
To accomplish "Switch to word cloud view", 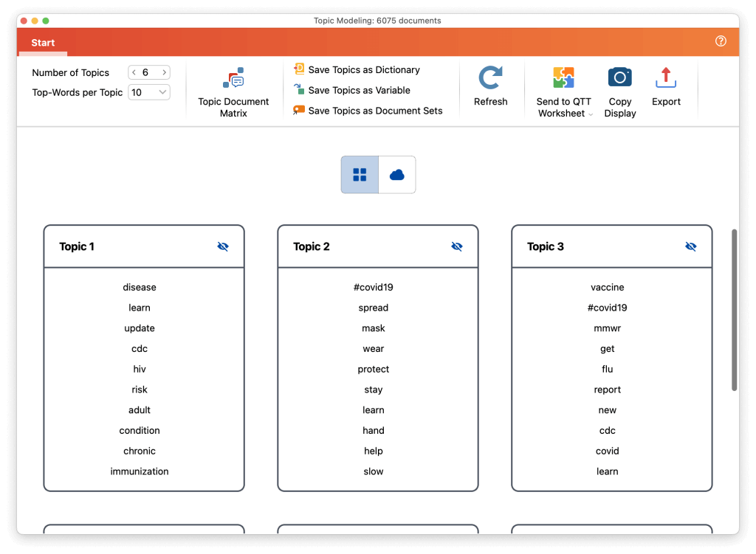I will pyautogui.click(x=397, y=174).
